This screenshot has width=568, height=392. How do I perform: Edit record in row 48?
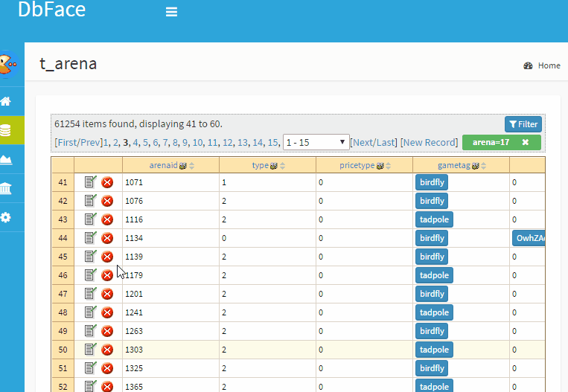pos(90,312)
